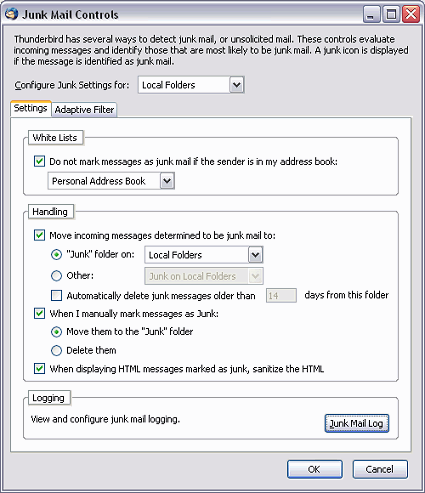Expand the Personal Address Book dropdown
The image size is (425, 493).
[x=111, y=181]
